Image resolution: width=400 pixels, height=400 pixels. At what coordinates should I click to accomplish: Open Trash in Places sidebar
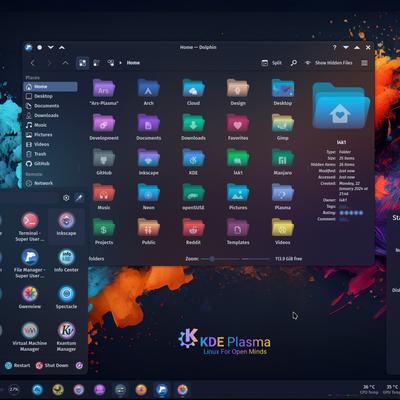50,154
